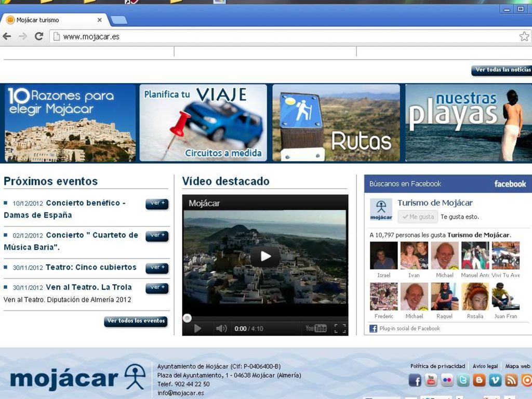The width and height of the screenshot is (532, 399).
Task: Click the browser forward arrow
Action: pos(23,36)
